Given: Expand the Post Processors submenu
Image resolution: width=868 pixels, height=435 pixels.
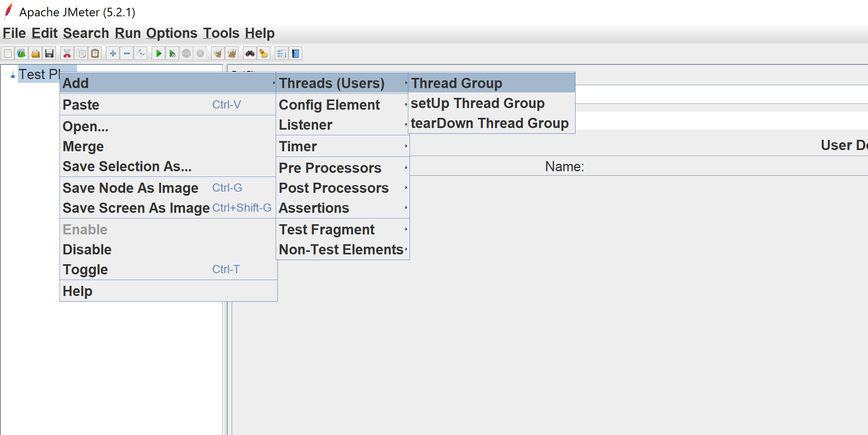Looking at the screenshot, I should coord(343,188).
